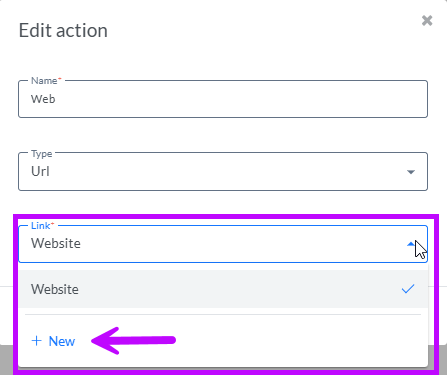Place cursor on the Web text
Viewport: 447px width, 375px height.
coord(43,99)
